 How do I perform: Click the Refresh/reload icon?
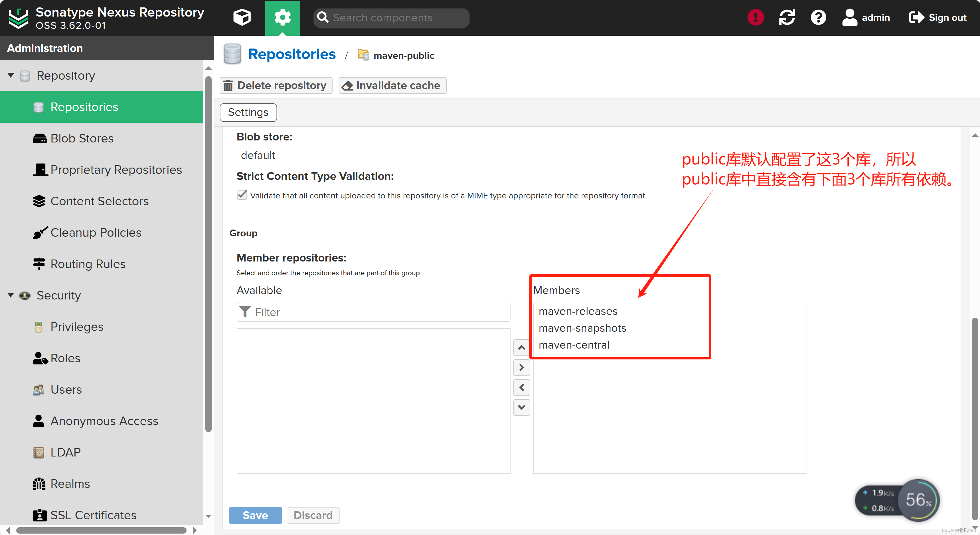(x=787, y=18)
